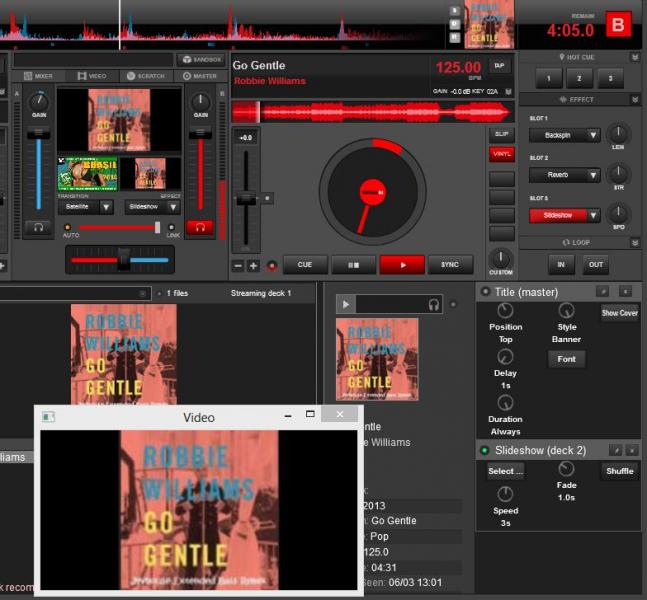Switch to the SCRATCH mixer tab
Viewport: 647px width, 600px height.
tap(145, 76)
